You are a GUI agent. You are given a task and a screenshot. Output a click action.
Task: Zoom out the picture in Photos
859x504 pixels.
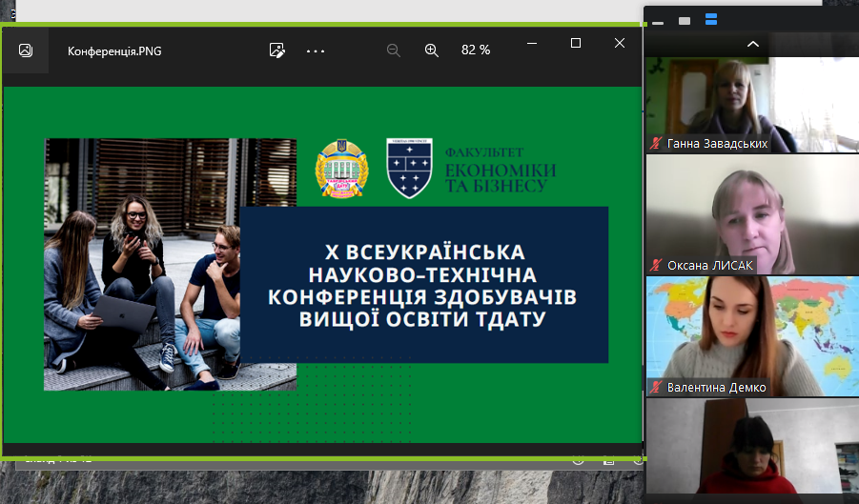pyautogui.click(x=394, y=50)
